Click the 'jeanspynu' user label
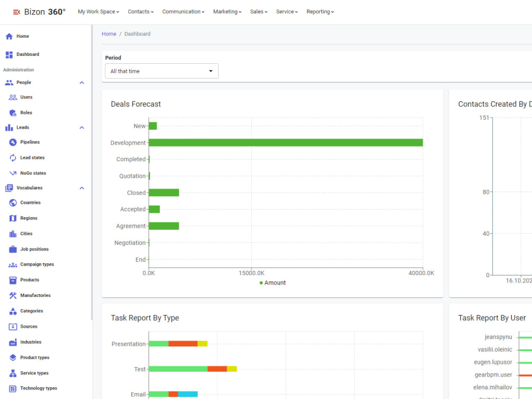Viewport: 532px width, 399px height. pyautogui.click(x=498, y=337)
